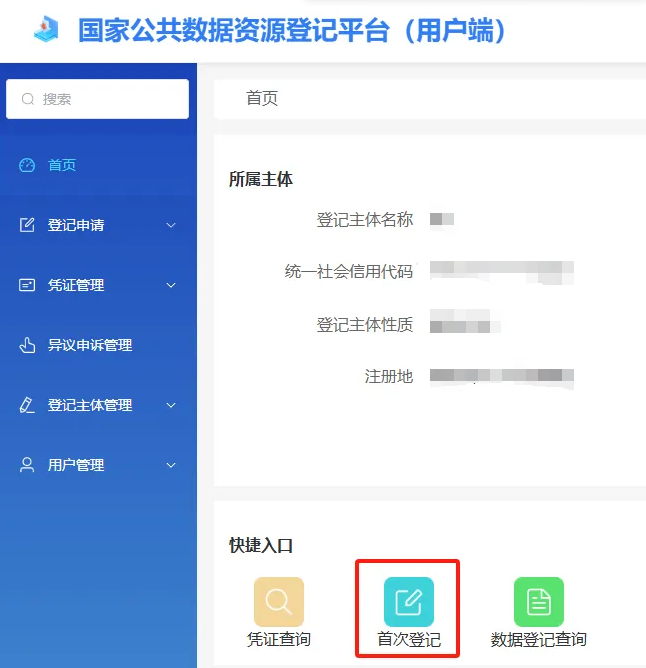Expand the 用户管理 chevron arrow

coord(171,465)
